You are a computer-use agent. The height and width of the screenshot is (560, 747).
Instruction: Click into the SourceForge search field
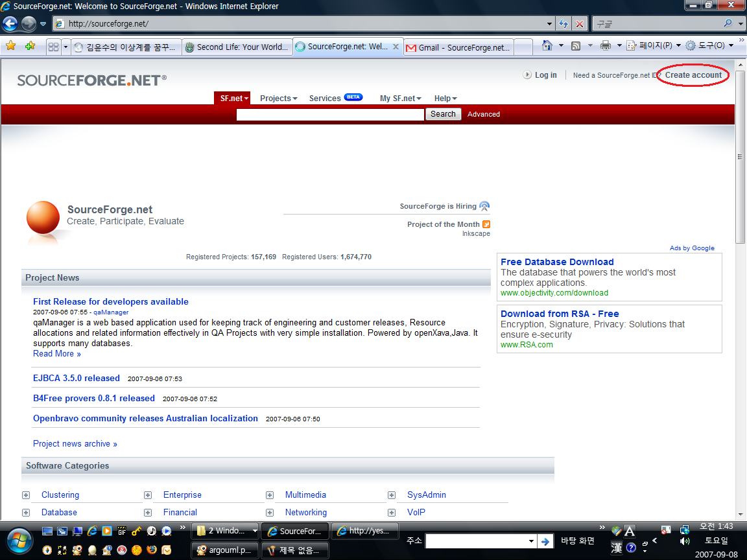point(330,114)
